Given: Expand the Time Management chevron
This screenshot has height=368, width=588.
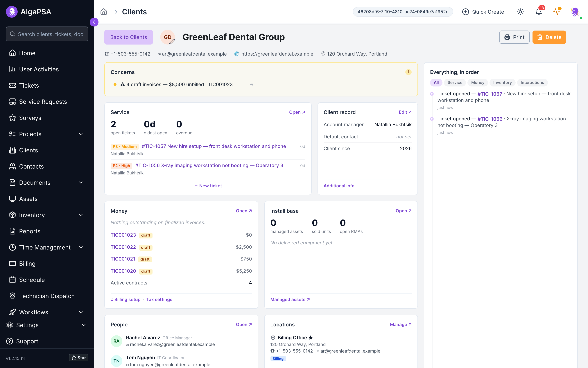Looking at the screenshot, I should tap(81, 247).
